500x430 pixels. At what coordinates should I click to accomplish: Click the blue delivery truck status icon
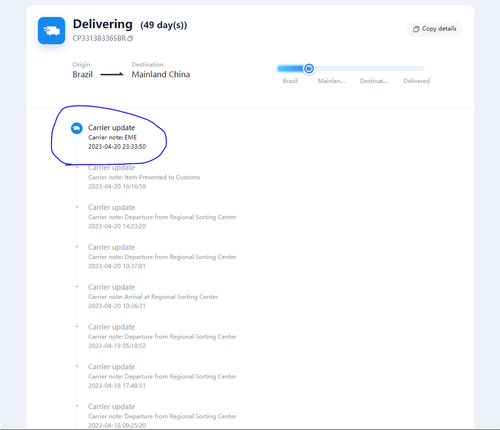click(51, 31)
